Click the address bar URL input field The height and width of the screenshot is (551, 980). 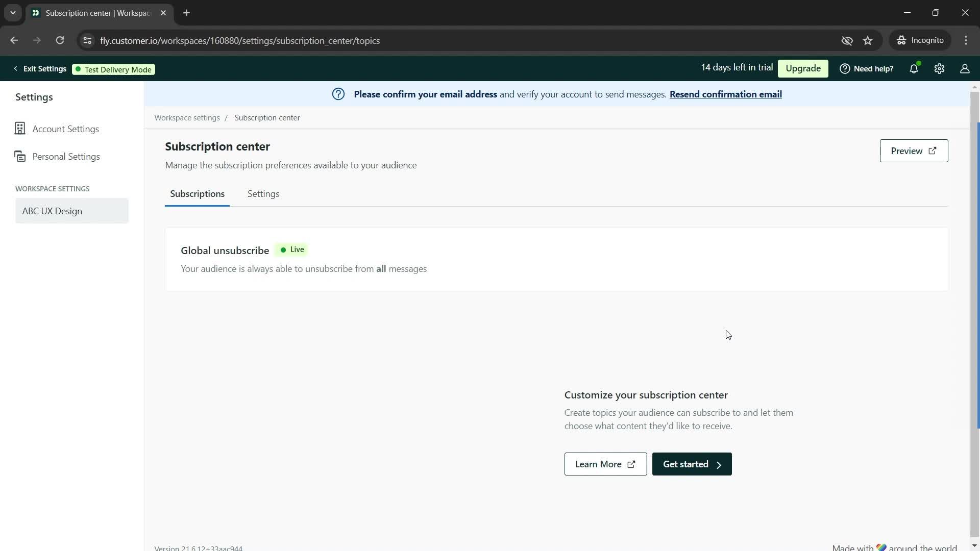click(240, 40)
